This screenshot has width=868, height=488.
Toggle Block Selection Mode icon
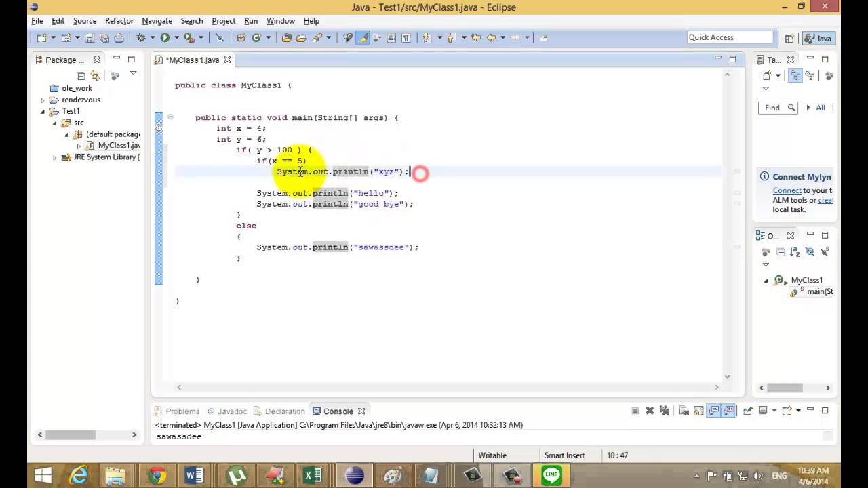pyautogui.click(x=391, y=38)
